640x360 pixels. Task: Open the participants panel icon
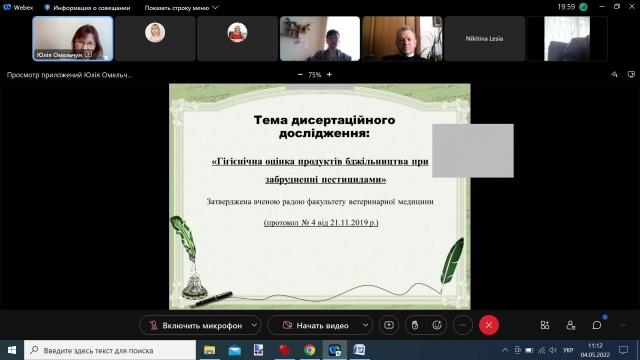(571, 325)
